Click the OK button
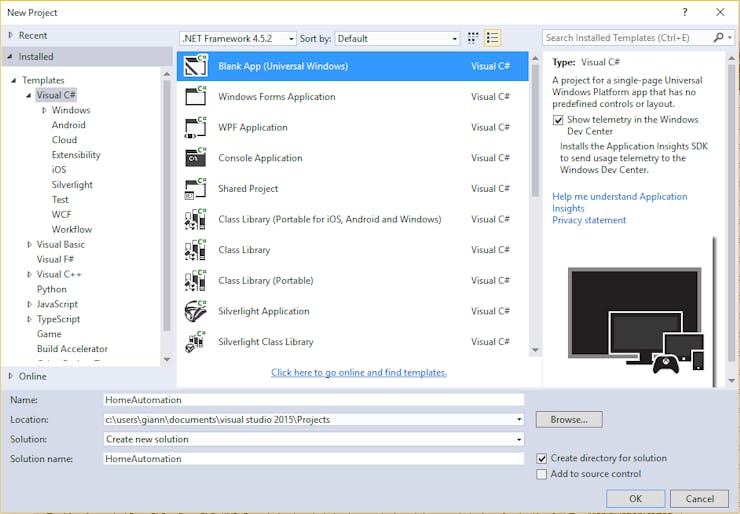Screen dimensions: 740x514 pyautogui.click(x=635, y=498)
